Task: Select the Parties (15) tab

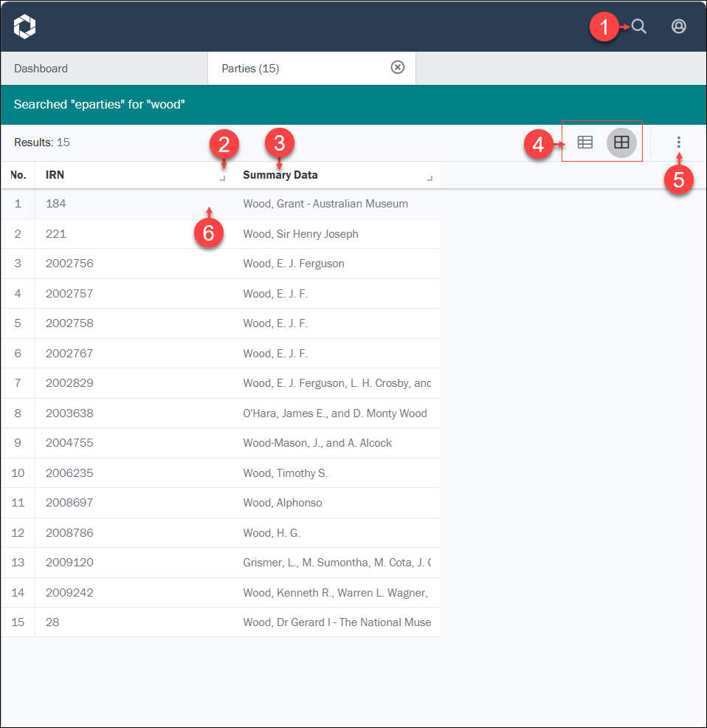Action: [x=251, y=69]
